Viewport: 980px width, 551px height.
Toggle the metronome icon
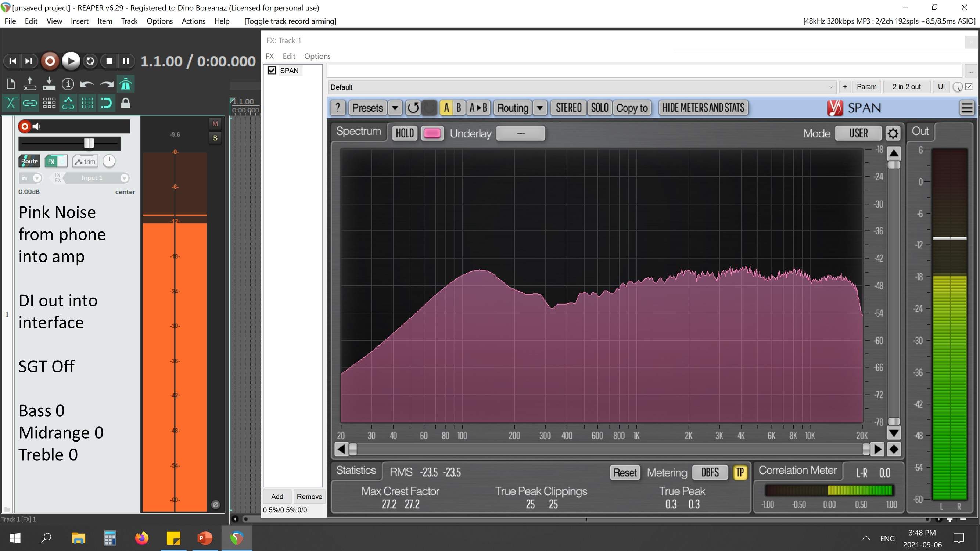tap(126, 84)
